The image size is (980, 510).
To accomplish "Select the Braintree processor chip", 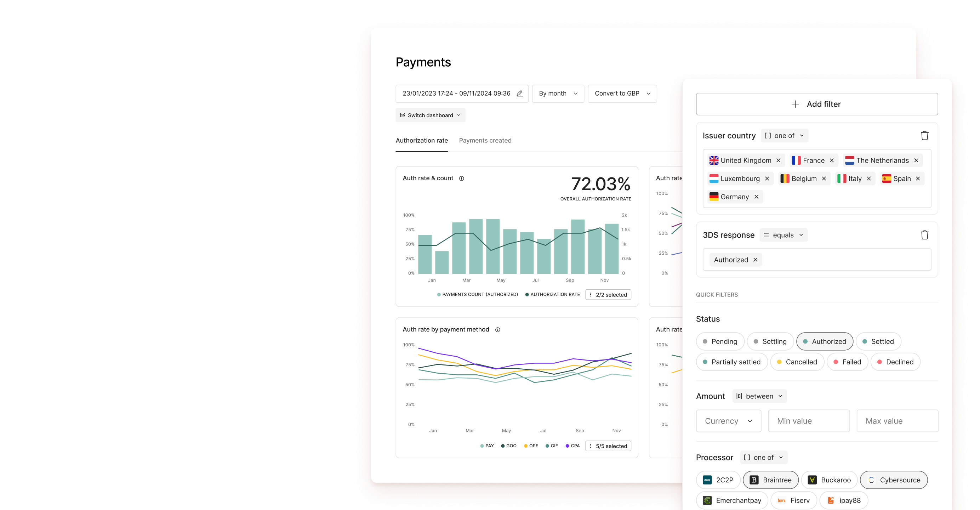I will (x=770, y=480).
